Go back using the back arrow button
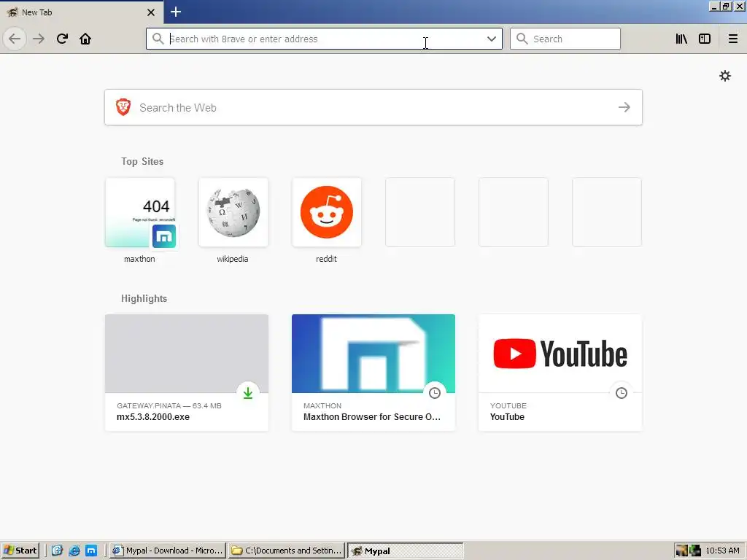The width and height of the screenshot is (747, 560). [x=15, y=39]
